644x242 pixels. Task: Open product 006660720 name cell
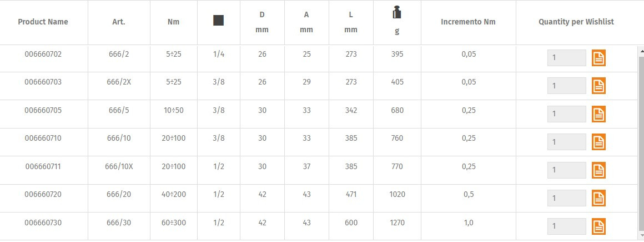coord(43,194)
